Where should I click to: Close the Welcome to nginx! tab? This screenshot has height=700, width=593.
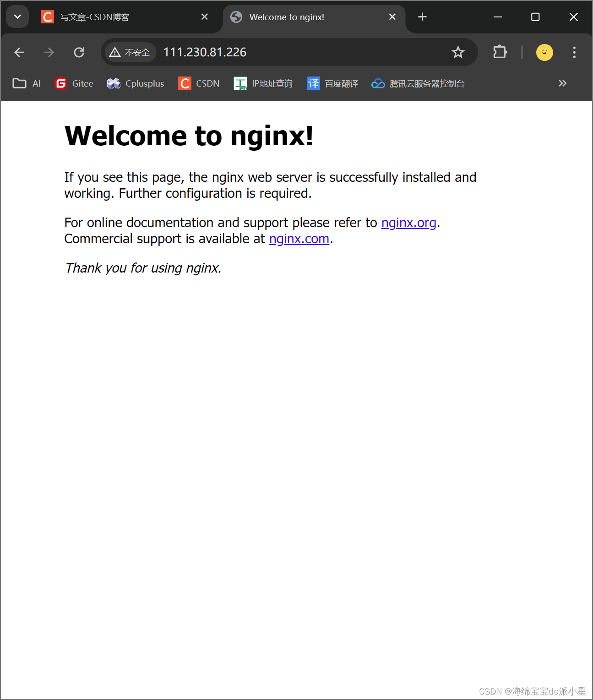392,17
